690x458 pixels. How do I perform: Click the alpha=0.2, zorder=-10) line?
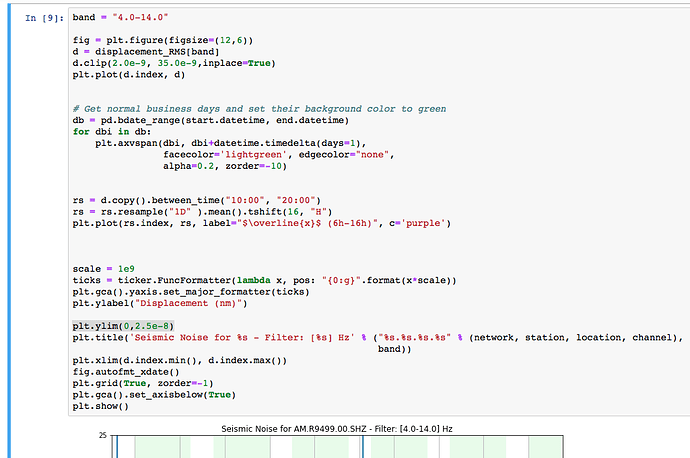(225, 166)
